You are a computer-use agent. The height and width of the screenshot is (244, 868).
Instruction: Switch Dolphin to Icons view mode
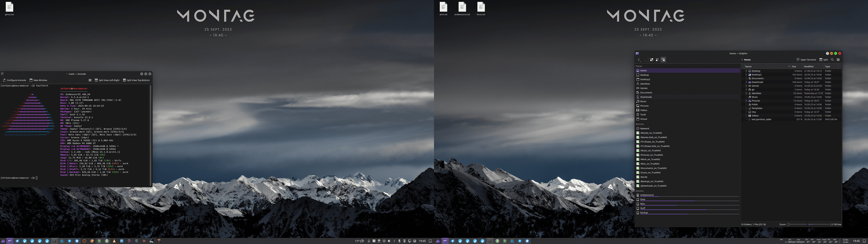(x=651, y=60)
